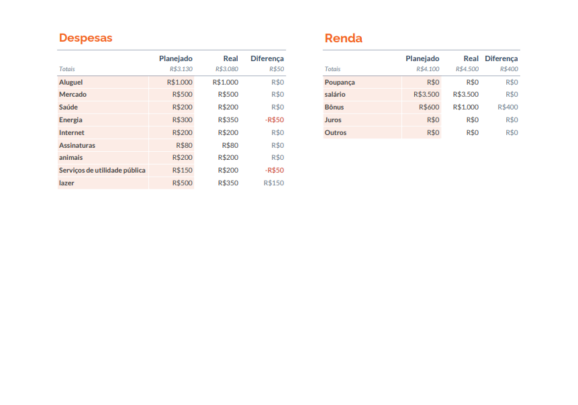The width and height of the screenshot is (578, 405).
Task: Click Assinaturas planned value R$80
Action: pyautogui.click(x=184, y=145)
